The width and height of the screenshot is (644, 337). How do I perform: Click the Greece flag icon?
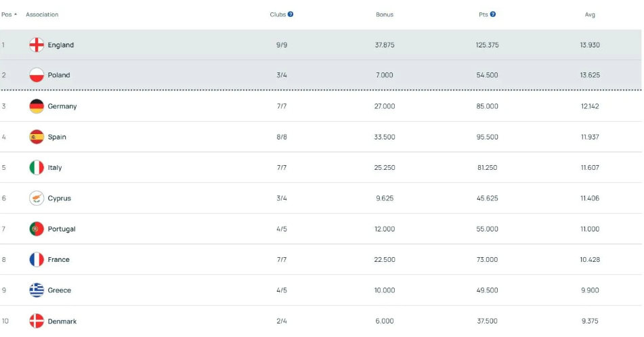click(37, 290)
